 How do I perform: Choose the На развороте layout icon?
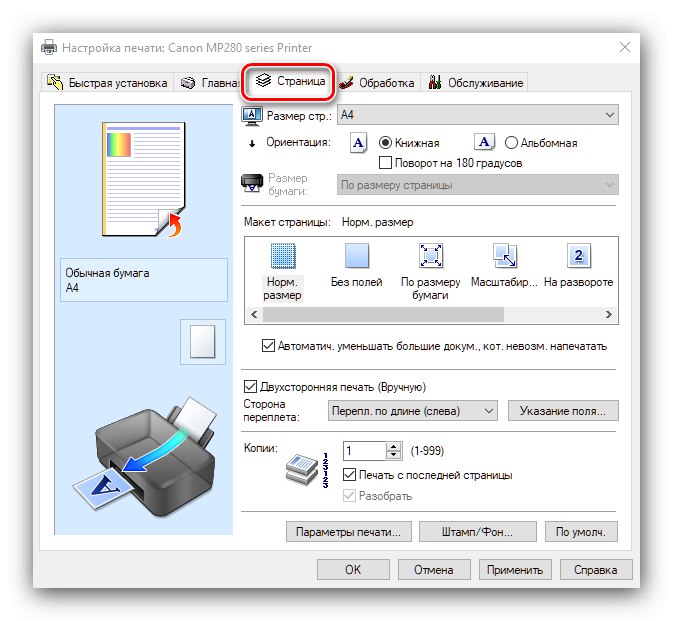(x=579, y=256)
